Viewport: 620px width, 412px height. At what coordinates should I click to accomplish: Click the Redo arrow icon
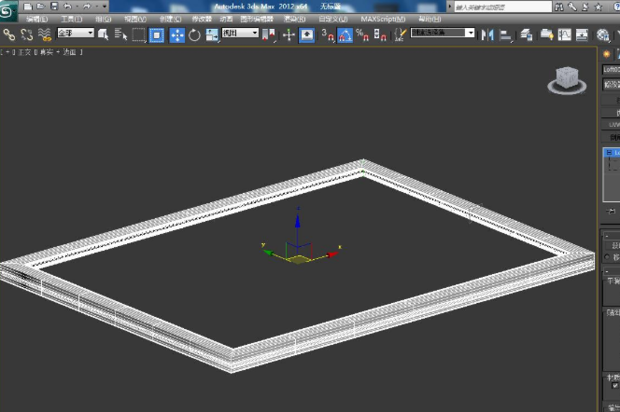(87, 6)
